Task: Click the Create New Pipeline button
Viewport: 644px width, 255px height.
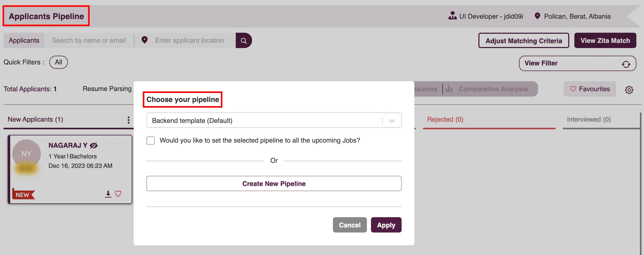Action: [x=274, y=183]
